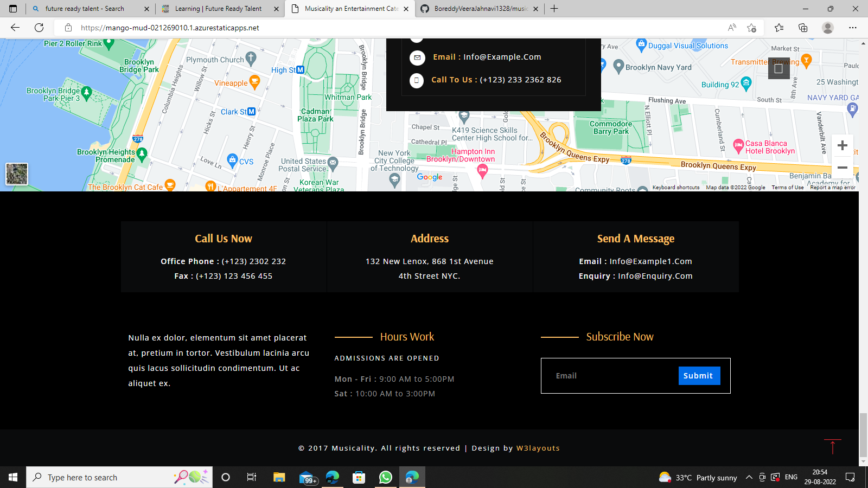
Task: Open the browser profile menu
Action: [x=828, y=27]
